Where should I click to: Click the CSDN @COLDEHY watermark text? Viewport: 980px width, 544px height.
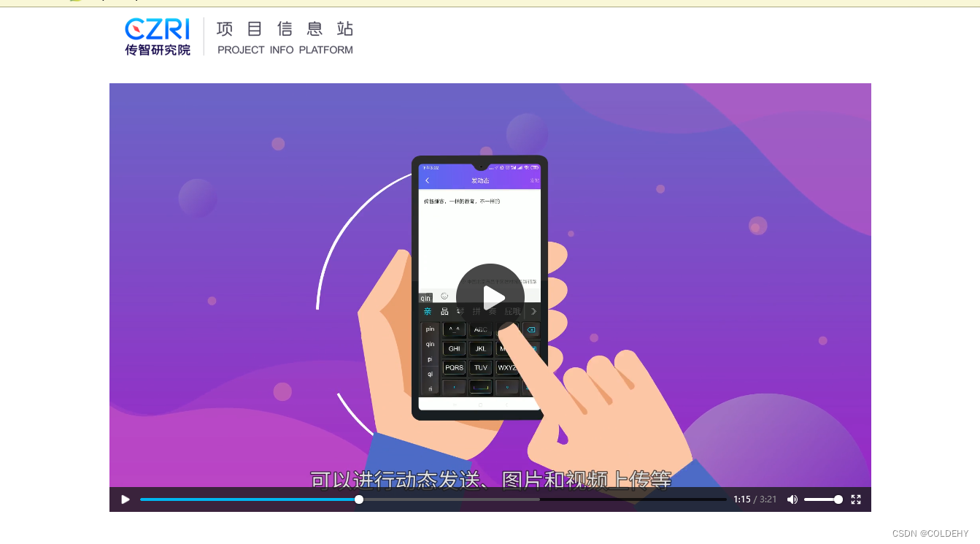click(930, 534)
